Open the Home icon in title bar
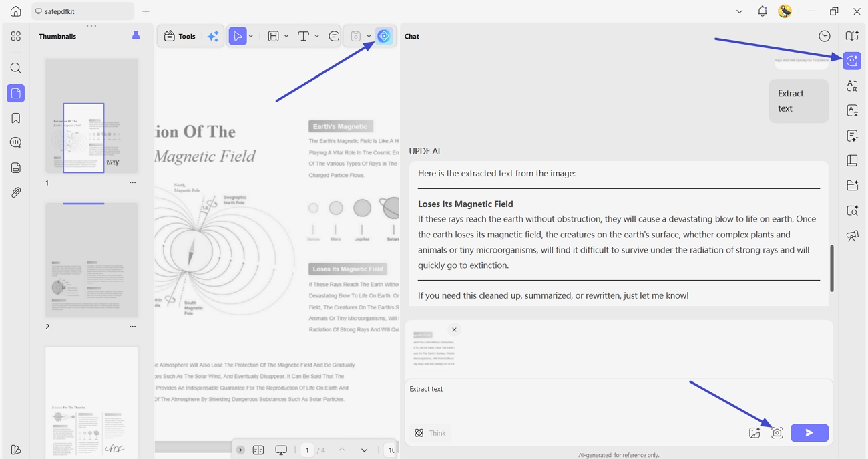The height and width of the screenshot is (459, 868). [x=16, y=11]
